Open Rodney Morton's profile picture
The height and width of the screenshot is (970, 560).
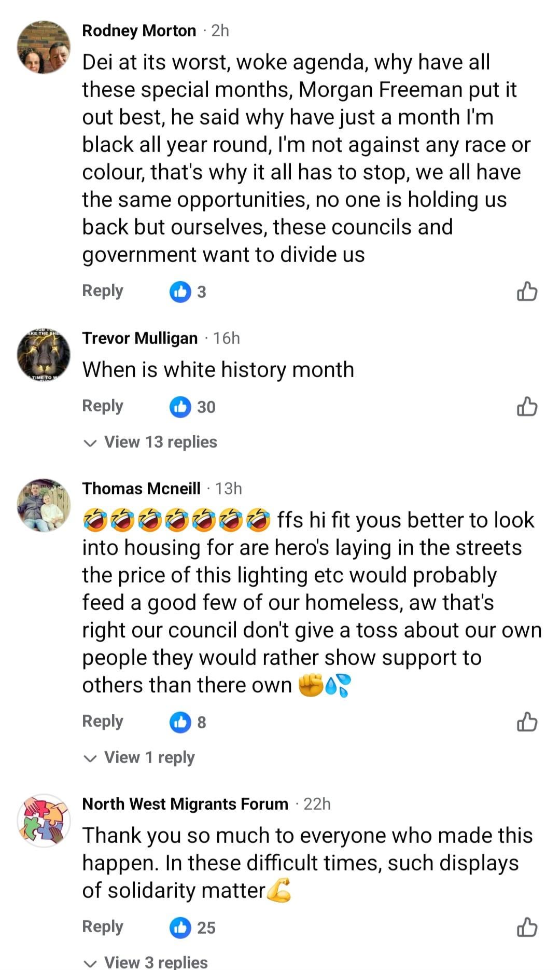click(x=44, y=48)
